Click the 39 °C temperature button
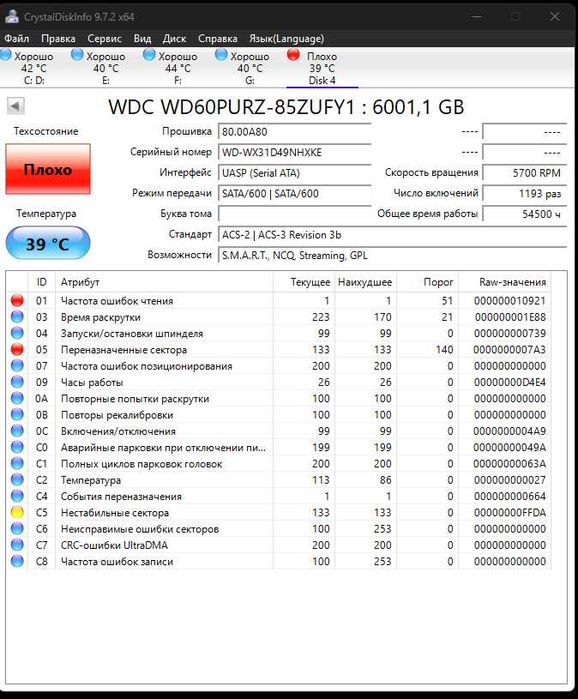The height and width of the screenshot is (699, 578). click(x=48, y=243)
